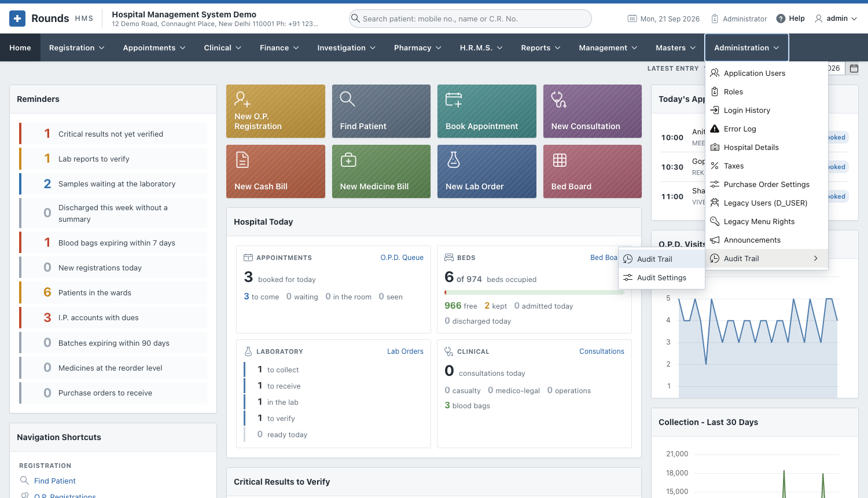The image size is (868, 498).
Task: Open 'Blood bags expiring within 7 days' reminder
Action: [113, 243]
